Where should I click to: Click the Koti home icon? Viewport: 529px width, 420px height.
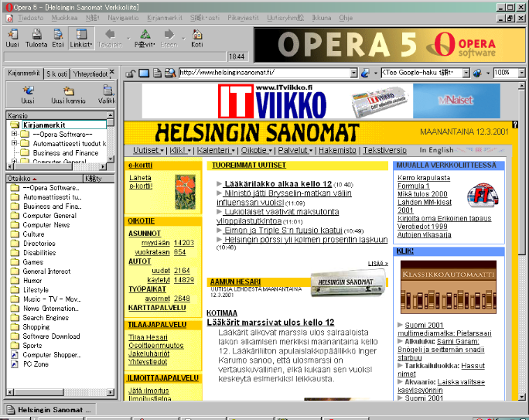[197, 34]
